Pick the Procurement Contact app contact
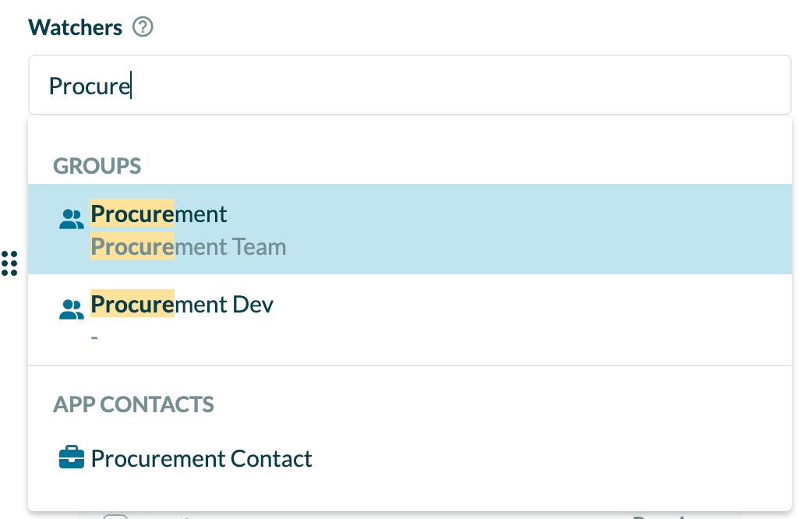 click(x=202, y=458)
